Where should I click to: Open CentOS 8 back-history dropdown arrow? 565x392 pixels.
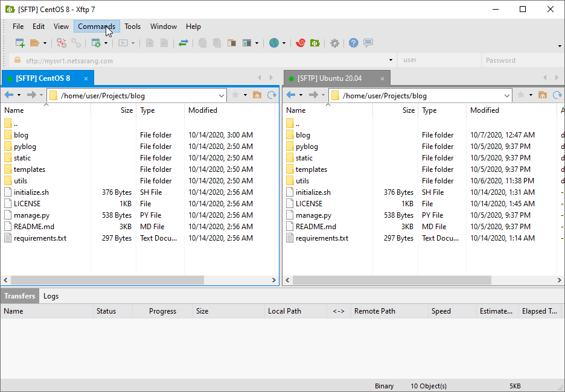click(19, 95)
